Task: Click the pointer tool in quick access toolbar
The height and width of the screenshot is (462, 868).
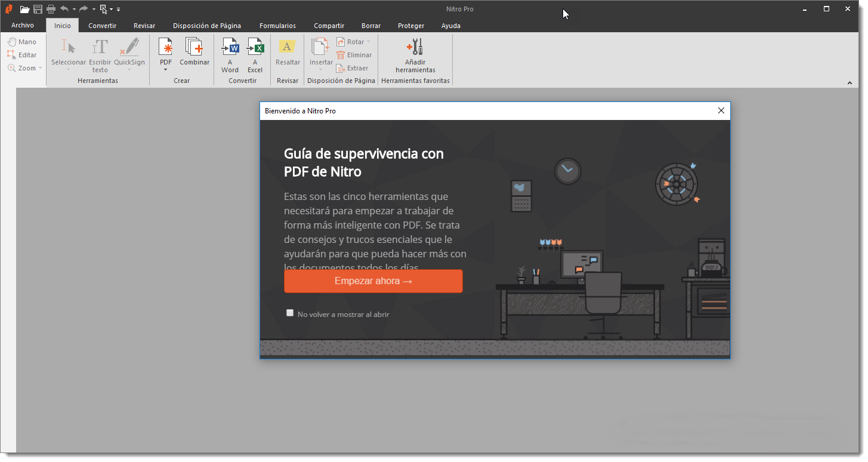Action: coord(103,9)
